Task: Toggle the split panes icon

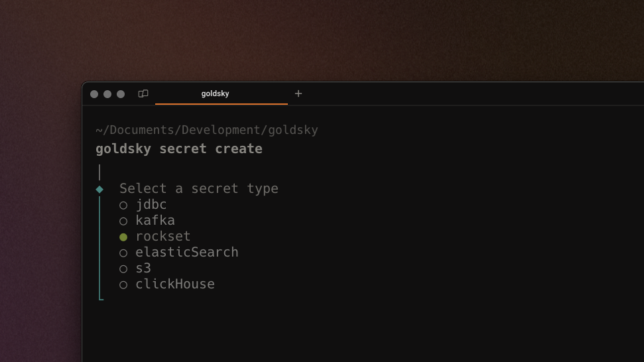Action: pos(143,93)
